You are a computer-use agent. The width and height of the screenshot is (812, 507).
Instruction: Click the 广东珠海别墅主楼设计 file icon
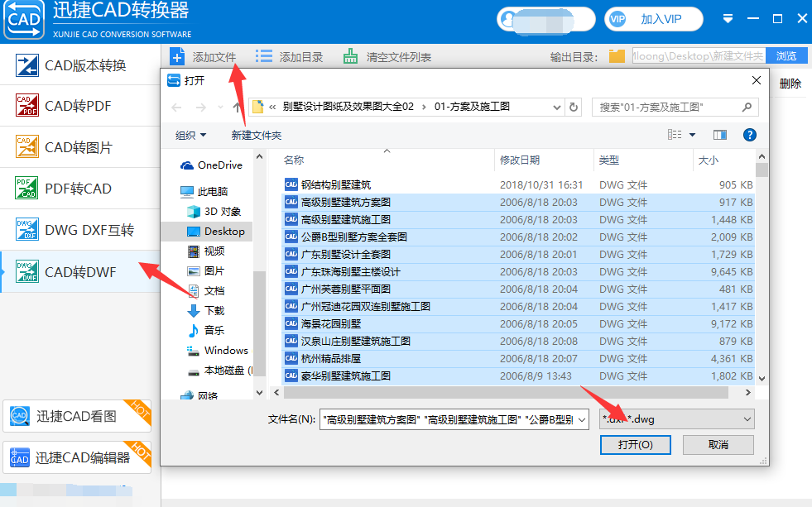click(291, 271)
